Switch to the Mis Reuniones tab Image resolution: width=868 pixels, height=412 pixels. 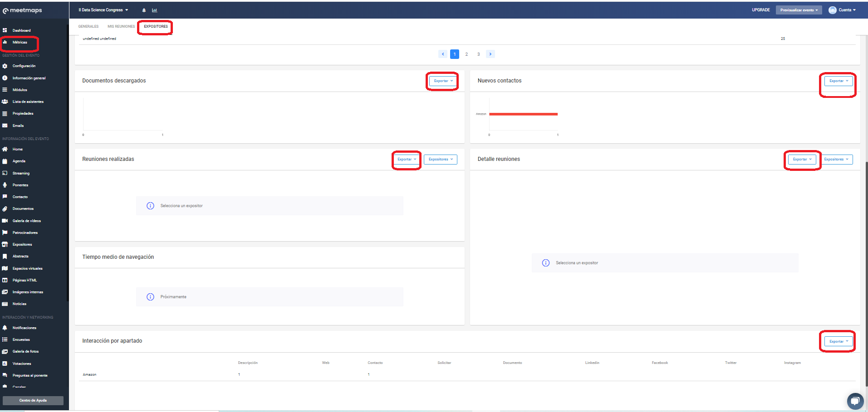(121, 27)
